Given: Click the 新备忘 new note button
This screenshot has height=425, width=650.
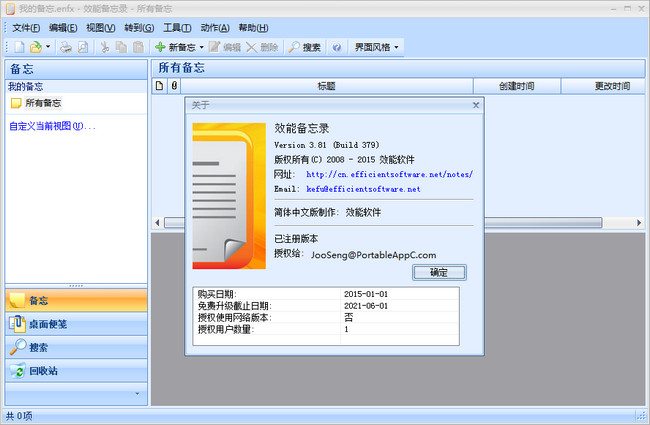Looking at the screenshot, I should (175, 47).
